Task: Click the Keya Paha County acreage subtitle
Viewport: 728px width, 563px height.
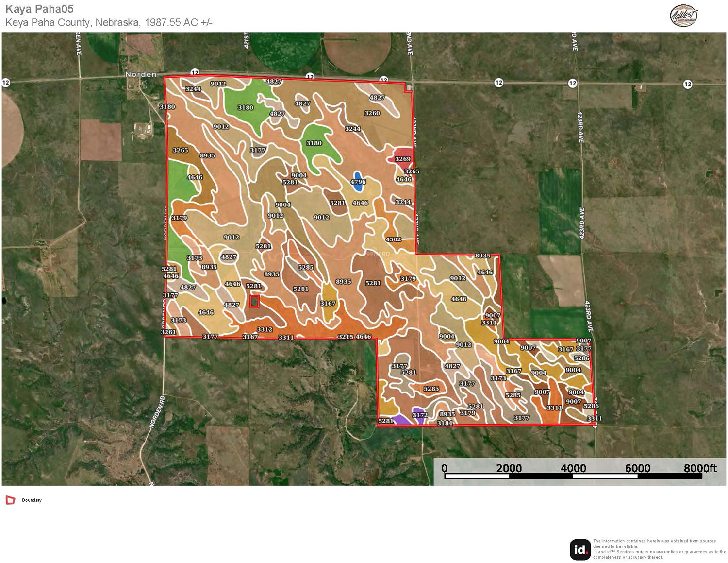Action: 109,22
